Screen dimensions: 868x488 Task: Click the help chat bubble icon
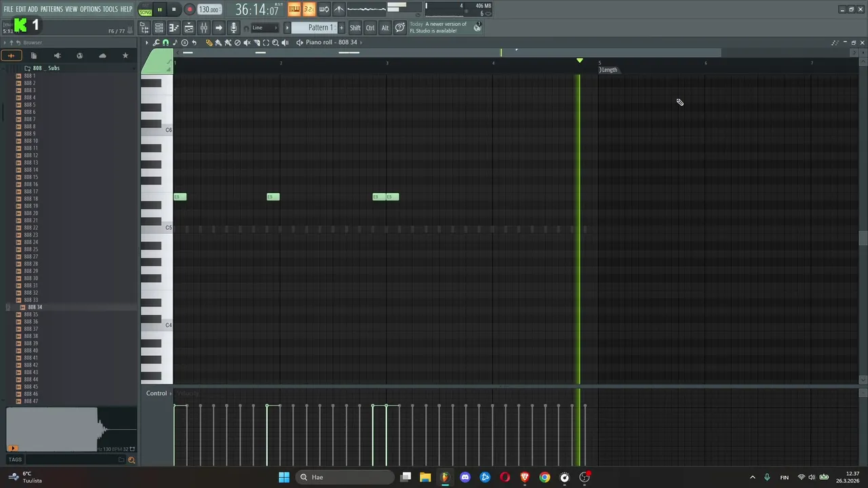[400, 28]
